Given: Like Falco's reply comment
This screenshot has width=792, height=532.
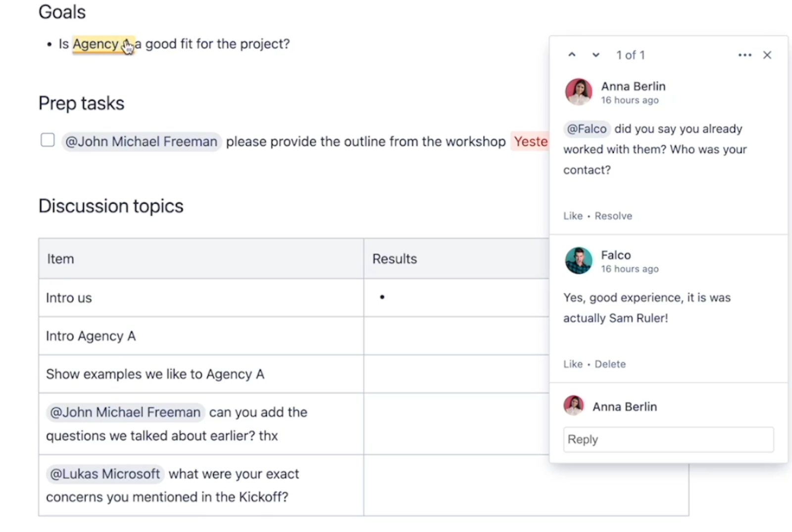Looking at the screenshot, I should coord(573,364).
